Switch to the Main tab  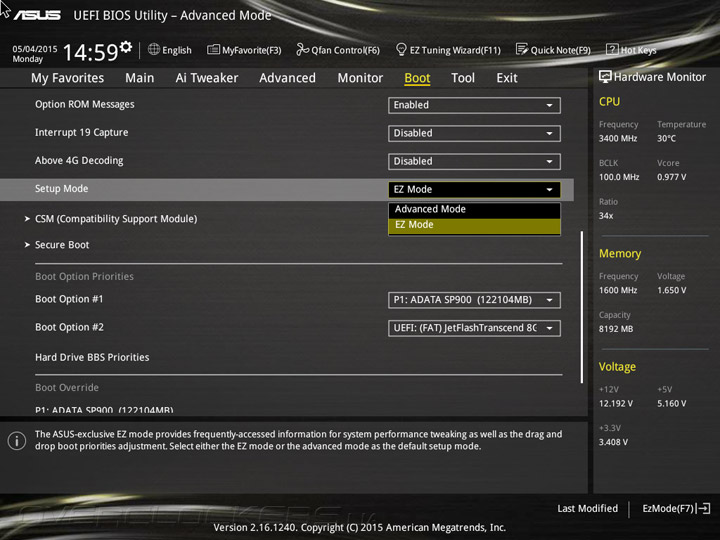pyautogui.click(x=140, y=78)
